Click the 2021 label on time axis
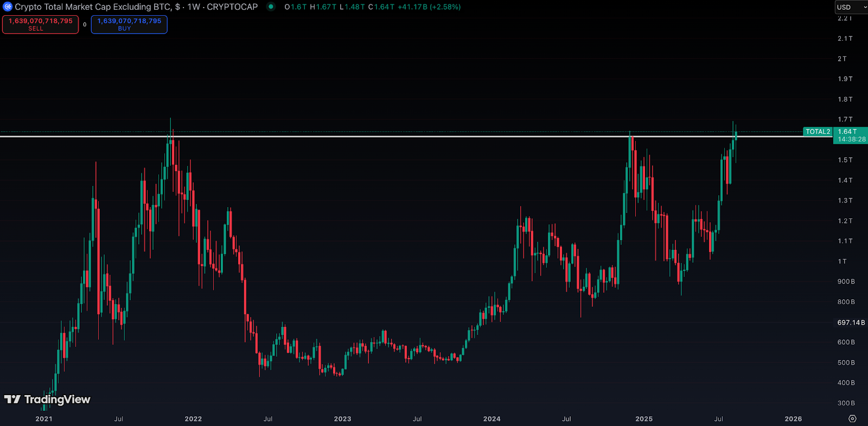Viewport: 868px width, 426px height. coord(44,419)
